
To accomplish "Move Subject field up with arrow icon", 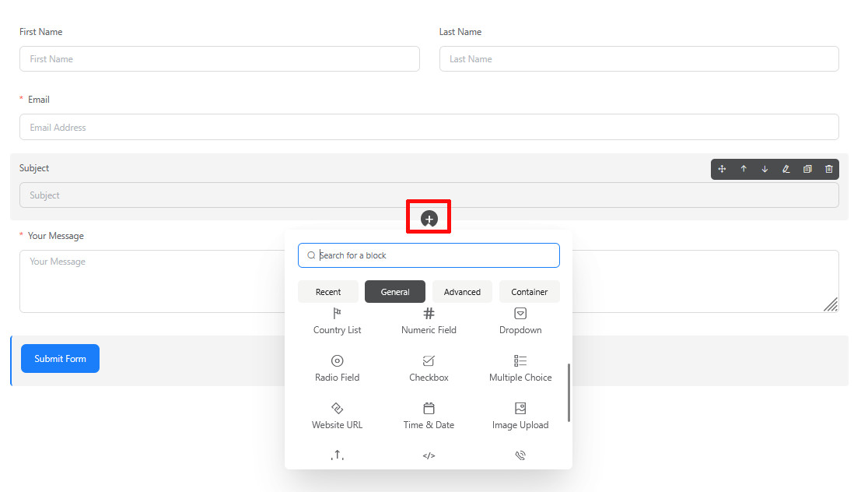I will click(744, 169).
